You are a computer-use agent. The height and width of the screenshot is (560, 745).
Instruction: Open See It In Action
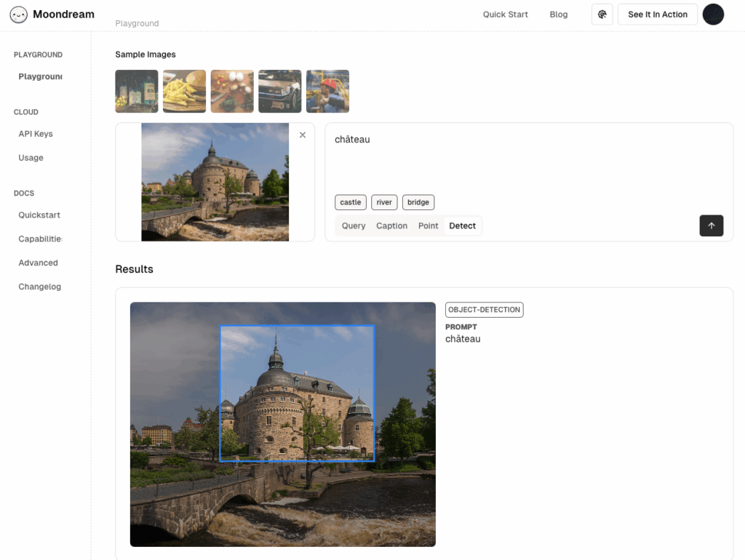tap(657, 15)
